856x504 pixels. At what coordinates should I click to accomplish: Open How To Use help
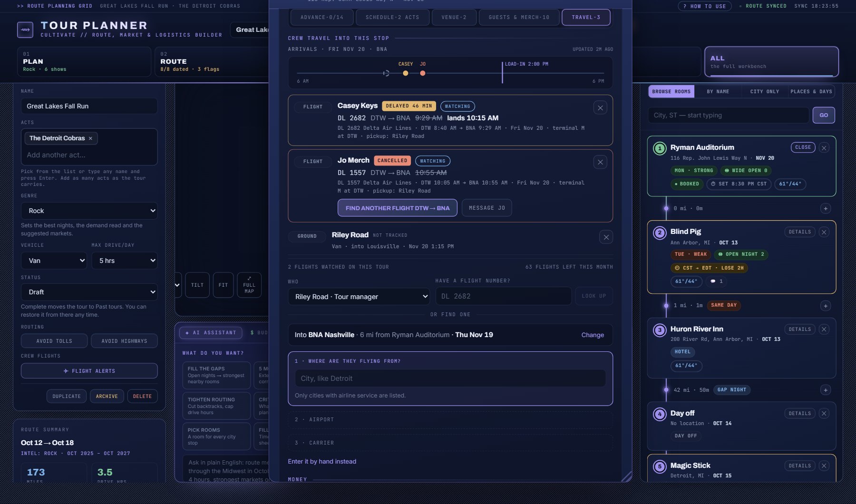coord(704,6)
